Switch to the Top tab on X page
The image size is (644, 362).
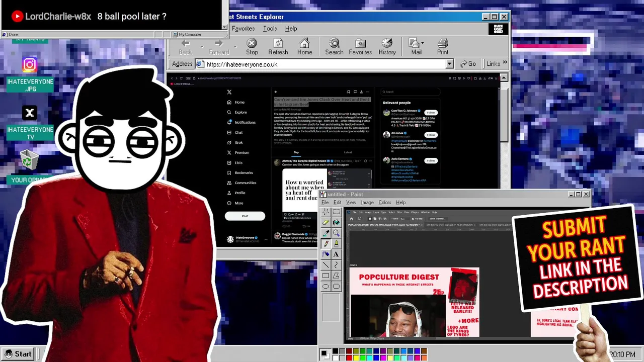296,152
